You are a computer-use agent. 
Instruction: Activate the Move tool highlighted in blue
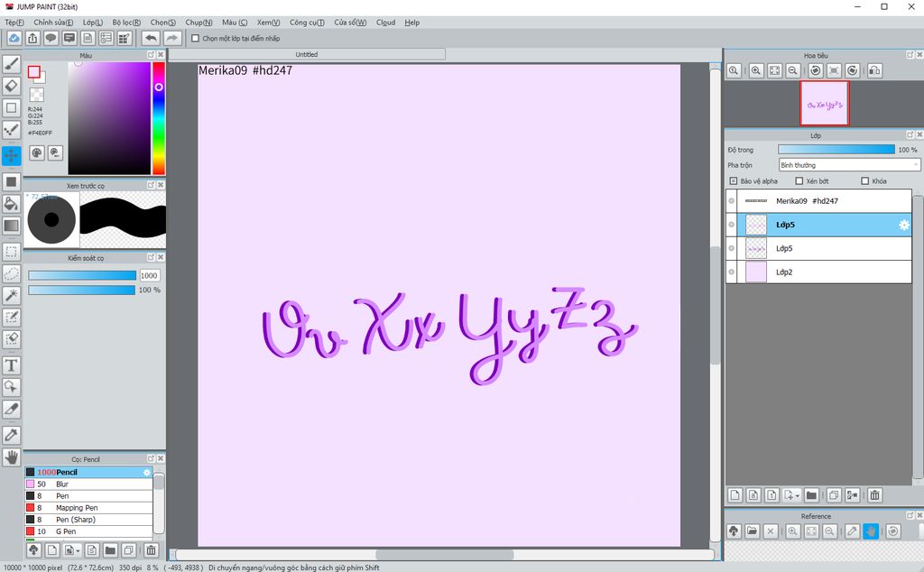pos(11,155)
